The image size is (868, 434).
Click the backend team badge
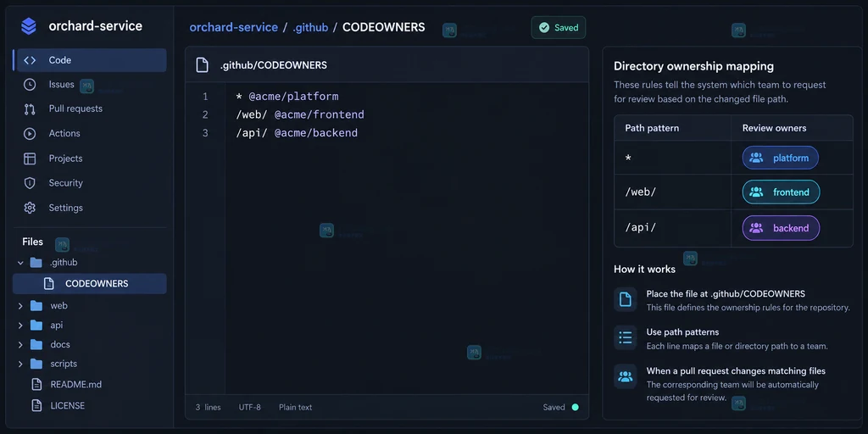point(781,228)
